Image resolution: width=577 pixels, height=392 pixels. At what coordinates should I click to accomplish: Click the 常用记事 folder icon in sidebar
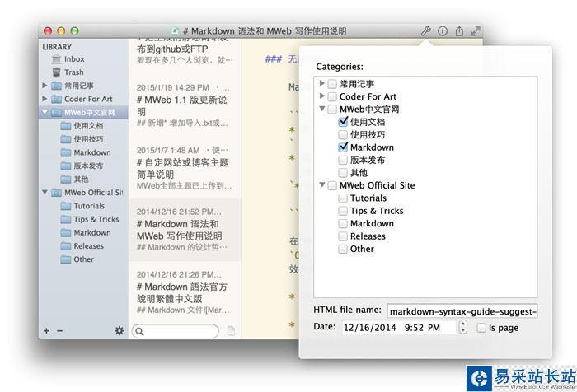pos(56,86)
